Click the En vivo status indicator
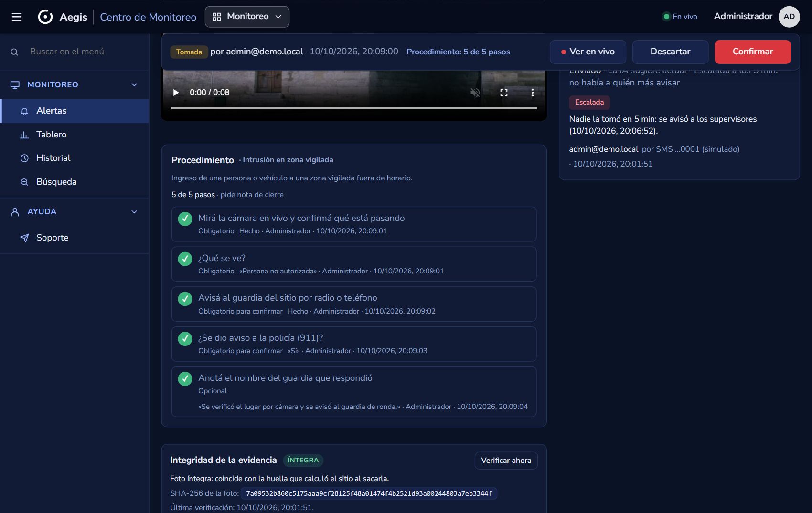This screenshot has height=513, width=812. (680, 17)
